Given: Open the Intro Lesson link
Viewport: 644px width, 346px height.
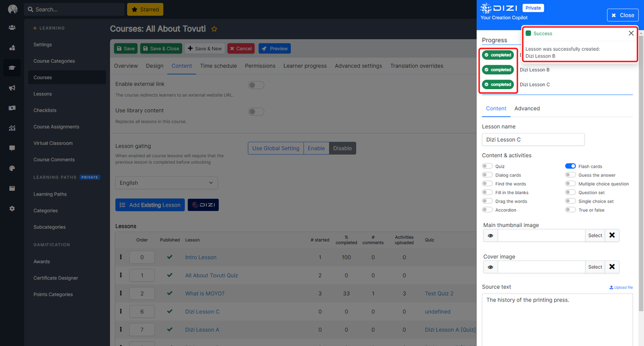Looking at the screenshot, I should (x=201, y=257).
